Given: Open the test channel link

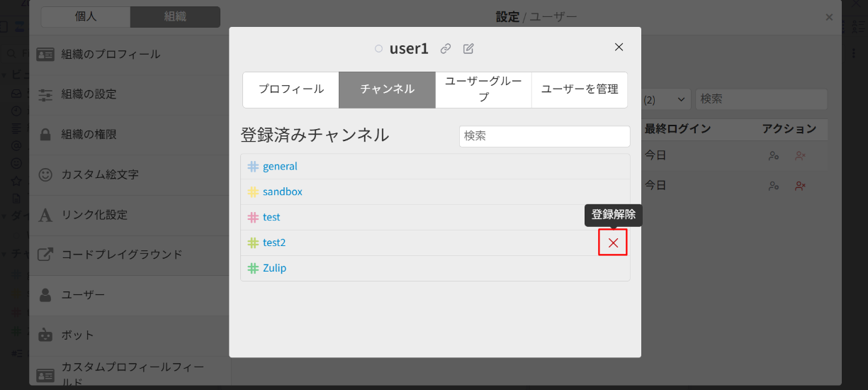Looking at the screenshot, I should point(271,218).
